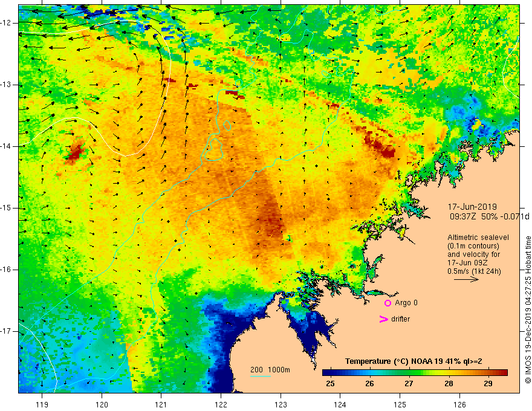The height and width of the screenshot is (411, 532).
Task: Click the '-13' latitude axis label
Action: click(6, 85)
